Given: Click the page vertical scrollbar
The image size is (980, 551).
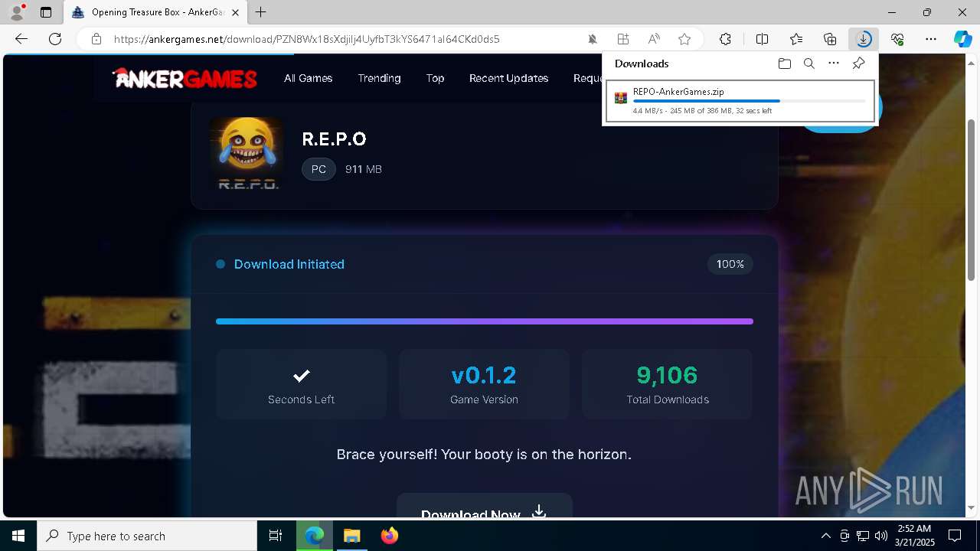Looking at the screenshot, I should [x=972, y=199].
